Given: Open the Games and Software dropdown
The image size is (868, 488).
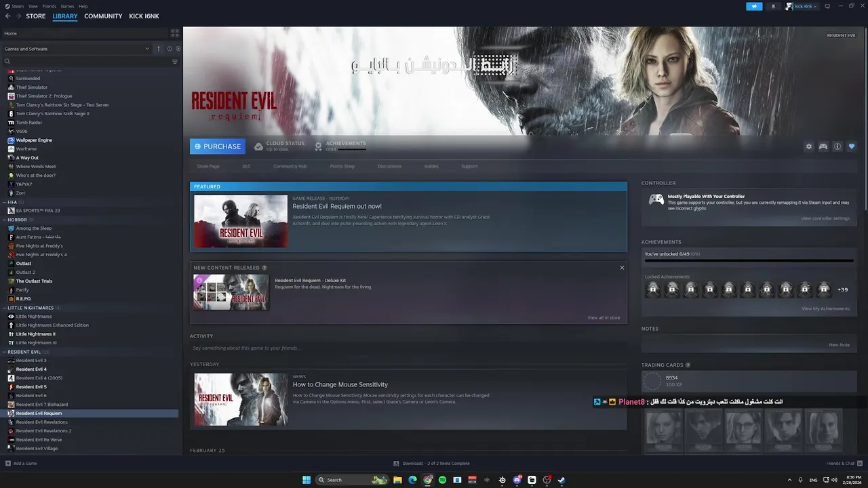Looking at the screenshot, I should coord(77,49).
